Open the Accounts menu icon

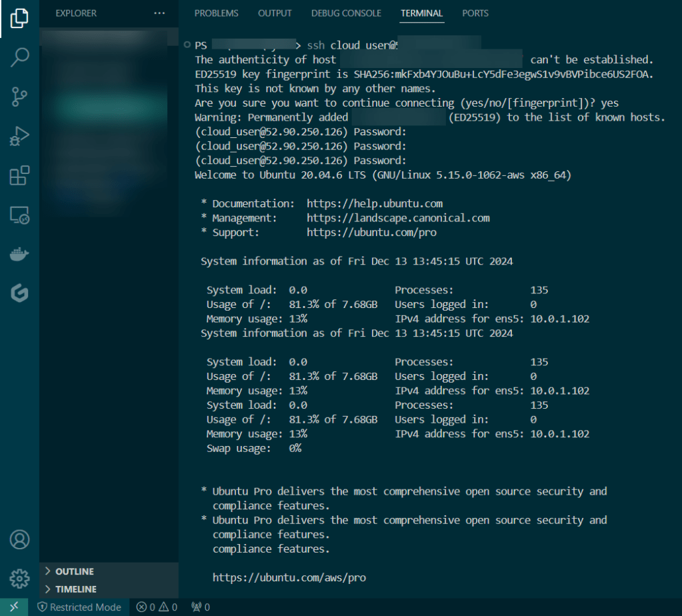(19, 539)
